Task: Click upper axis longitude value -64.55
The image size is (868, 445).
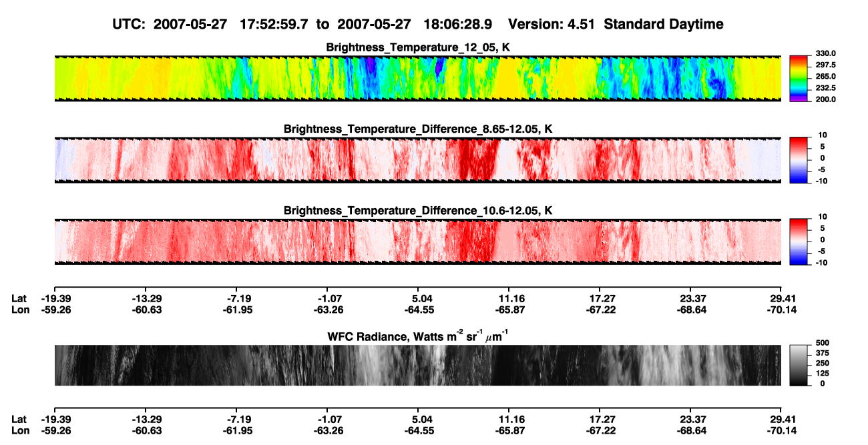Action: pos(418,310)
